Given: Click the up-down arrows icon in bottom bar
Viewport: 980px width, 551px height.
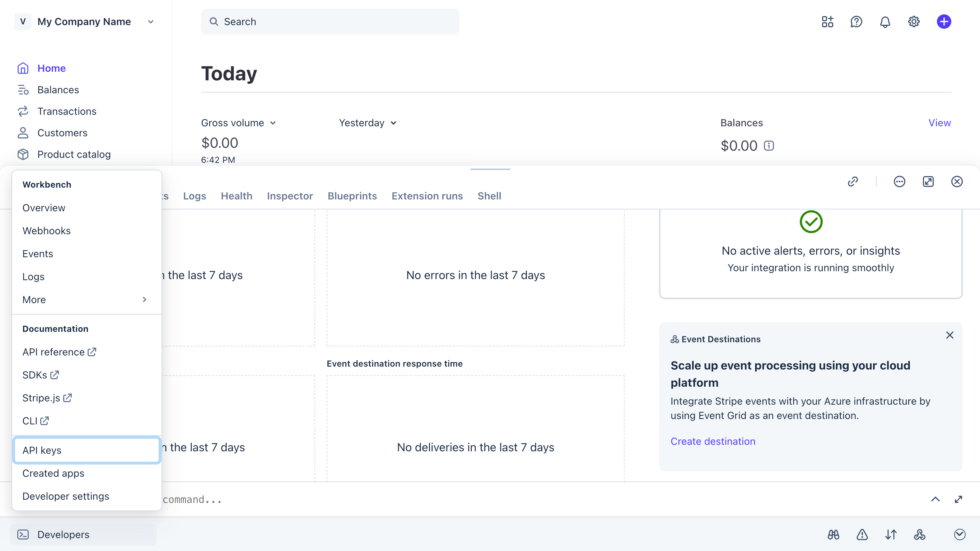Looking at the screenshot, I should 891,534.
